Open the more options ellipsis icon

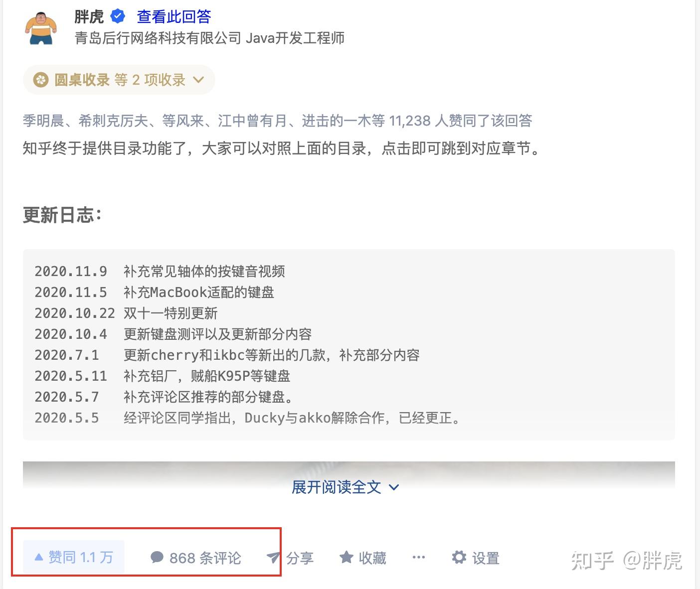[418, 557]
